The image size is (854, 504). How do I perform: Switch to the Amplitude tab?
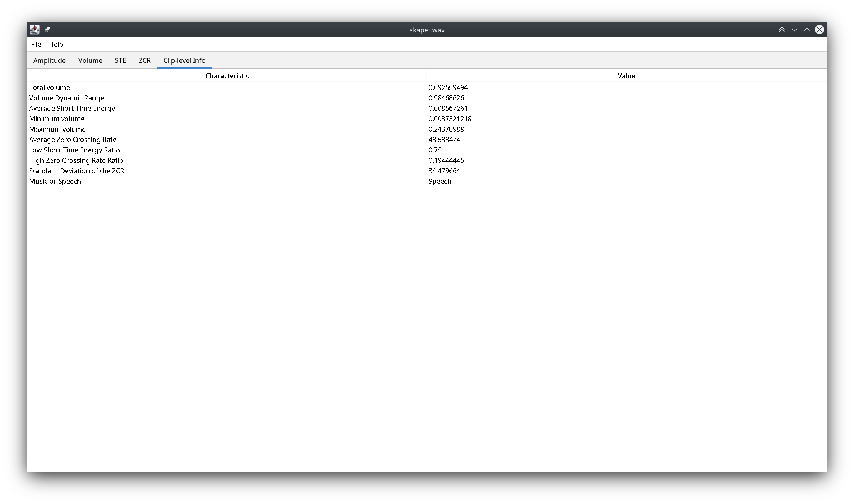49,60
